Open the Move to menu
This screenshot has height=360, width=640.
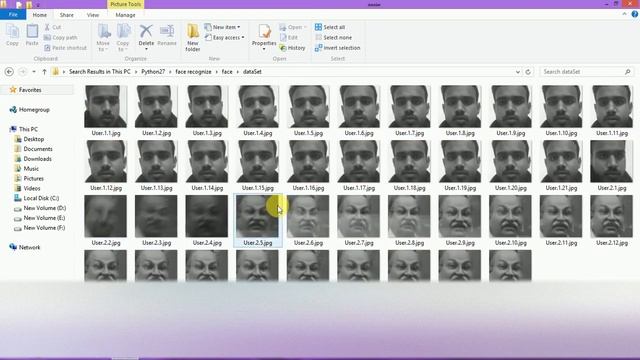[103, 38]
